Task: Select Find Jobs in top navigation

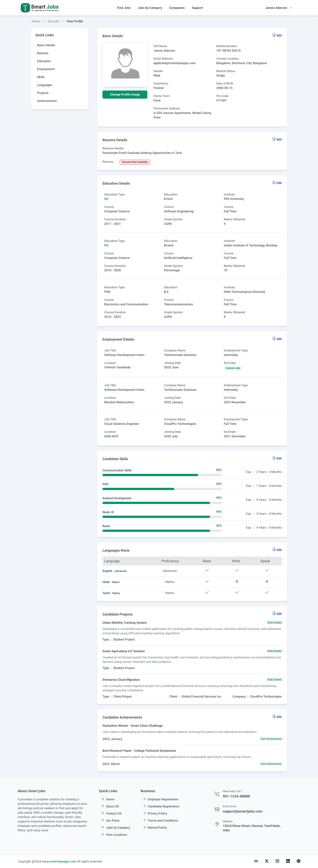Action: [x=124, y=8]
